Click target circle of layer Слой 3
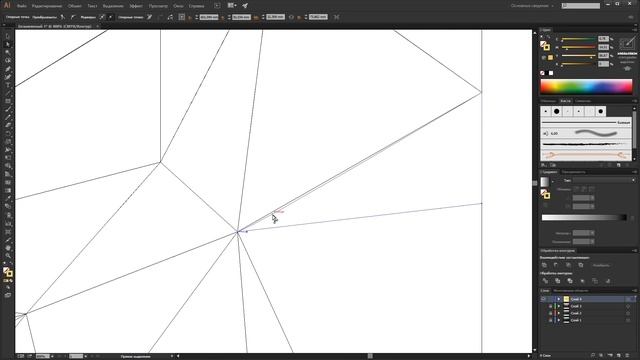Screen dimensions: 640x360 click(628, 306)
